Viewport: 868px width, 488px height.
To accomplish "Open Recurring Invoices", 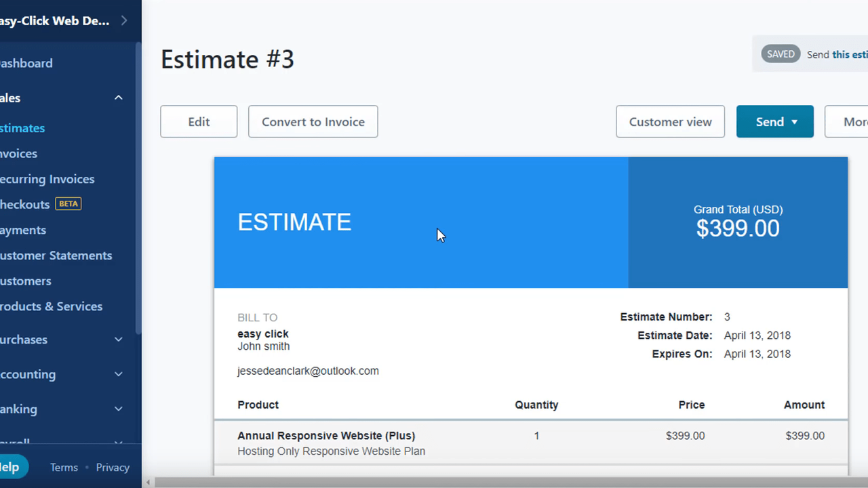I will pyautogui.click(x=47, y=179).
